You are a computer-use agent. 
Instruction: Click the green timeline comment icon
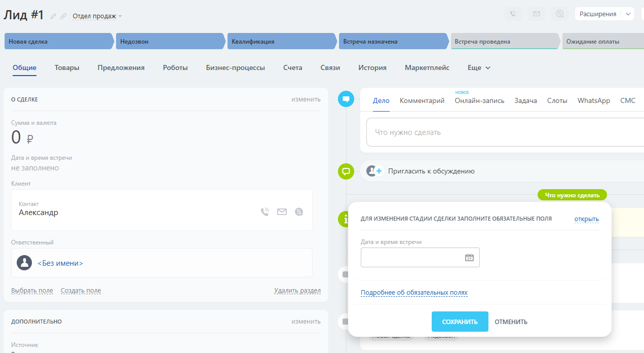tap(346, 171)
